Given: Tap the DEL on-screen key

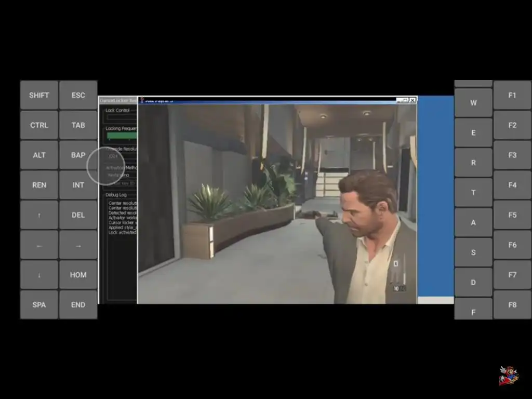Looking at the screenshot, I should click(78, 215).
